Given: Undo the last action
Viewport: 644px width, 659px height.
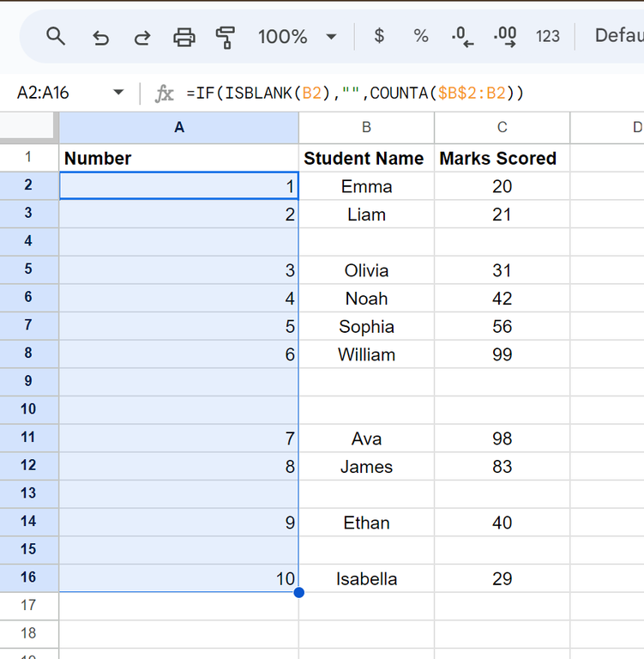Looking at the screenshot, I should click(100, 36).
